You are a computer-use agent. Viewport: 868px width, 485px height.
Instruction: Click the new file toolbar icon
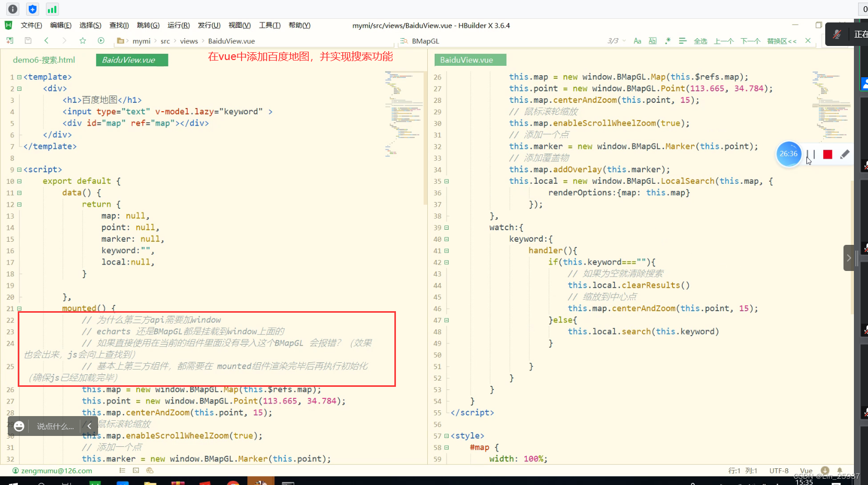10,41
